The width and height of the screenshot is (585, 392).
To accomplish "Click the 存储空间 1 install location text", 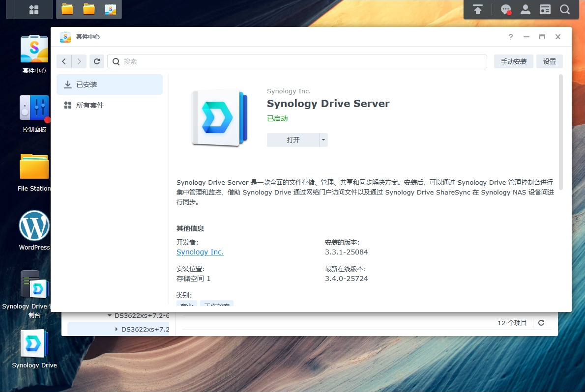I will click(193, 279).
